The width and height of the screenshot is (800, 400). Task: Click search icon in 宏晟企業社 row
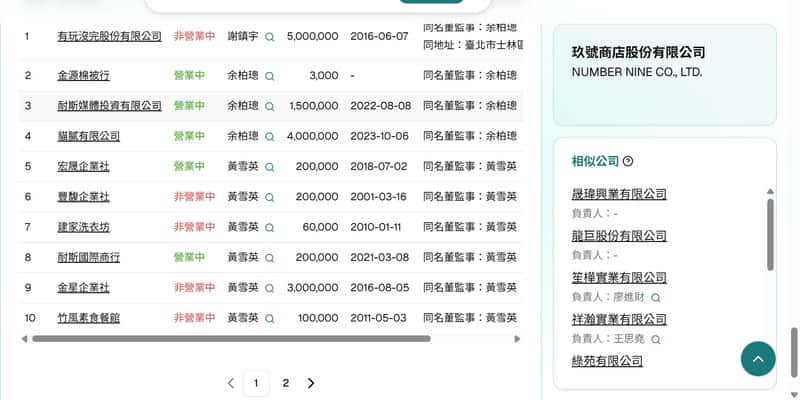point(269,167)
